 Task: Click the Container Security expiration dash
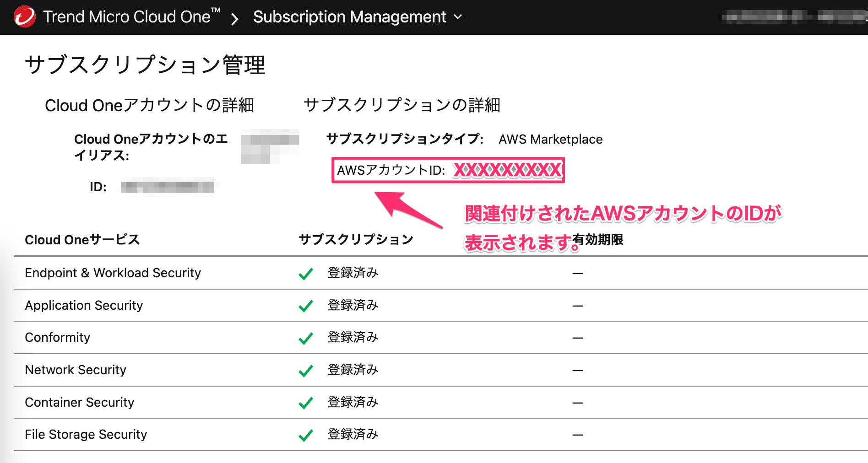point(578,402)
